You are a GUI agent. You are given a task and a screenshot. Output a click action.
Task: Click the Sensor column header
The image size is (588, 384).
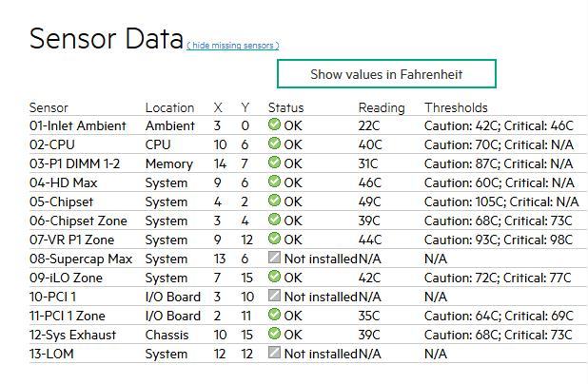[x=49, y=107]
